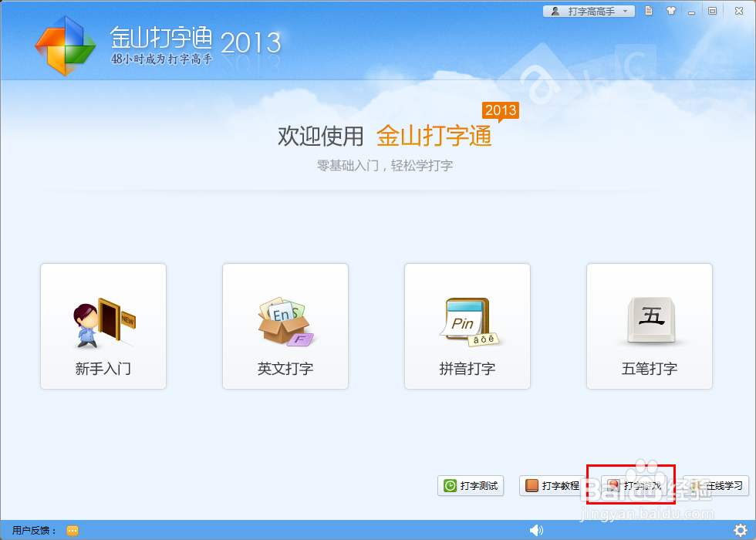The image size is (756, 540).
Task: Open the 打字教程 typing tutorial
Action: click(551, 486)
